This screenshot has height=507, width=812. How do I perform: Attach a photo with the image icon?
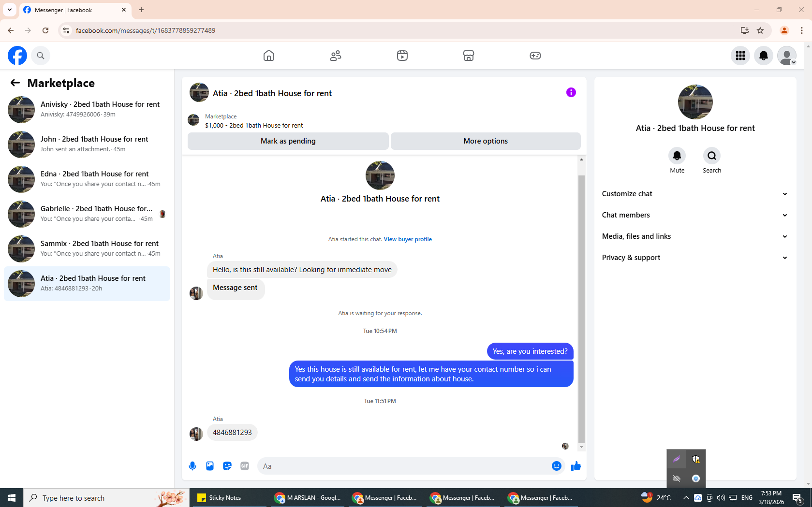[210, 466]
